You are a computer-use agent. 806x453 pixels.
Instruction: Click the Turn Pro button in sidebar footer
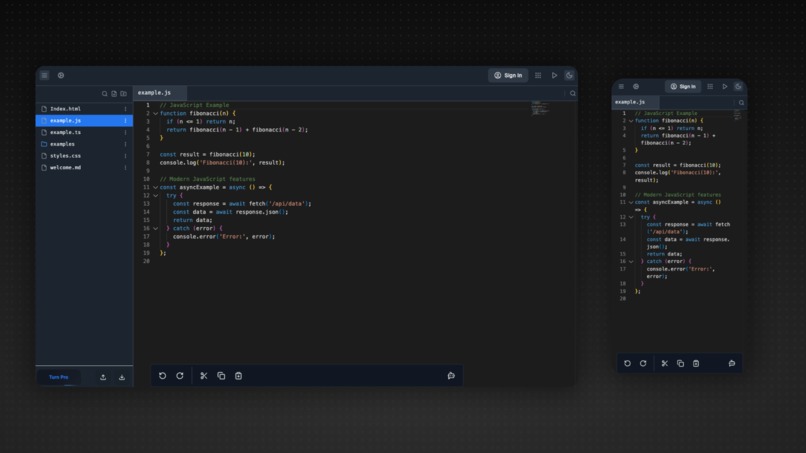59,377
